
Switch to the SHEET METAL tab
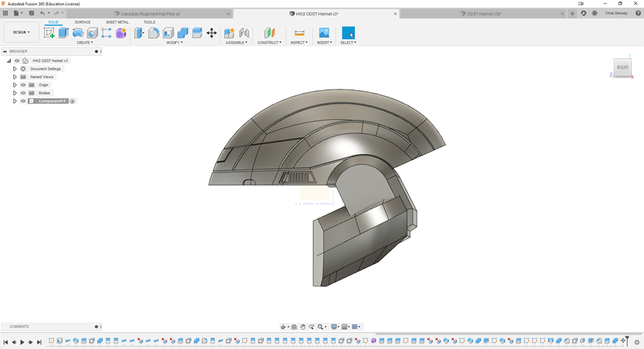point(117,23)
